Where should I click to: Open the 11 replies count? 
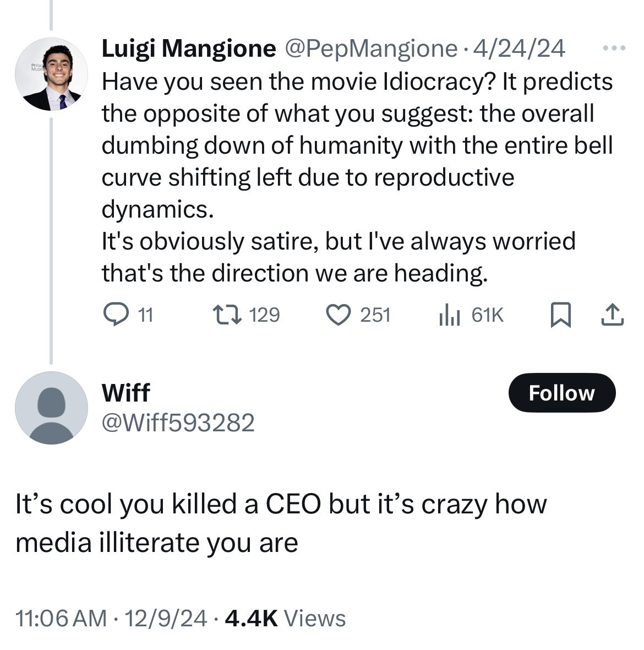(145, 315)
